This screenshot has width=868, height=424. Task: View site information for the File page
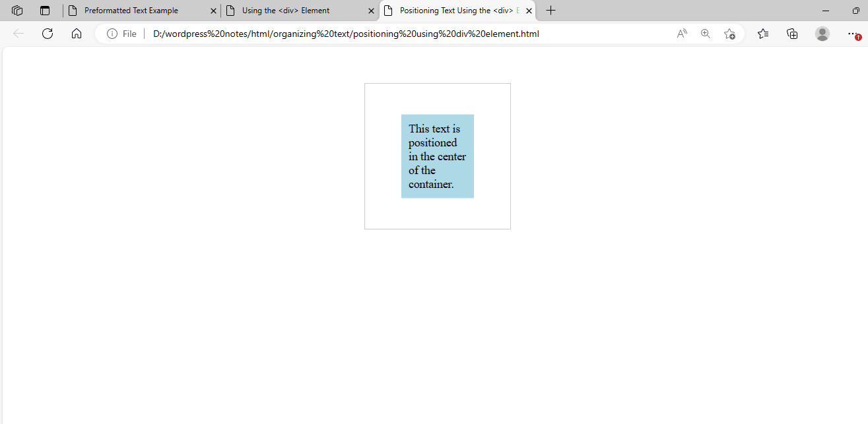(121, 34)
